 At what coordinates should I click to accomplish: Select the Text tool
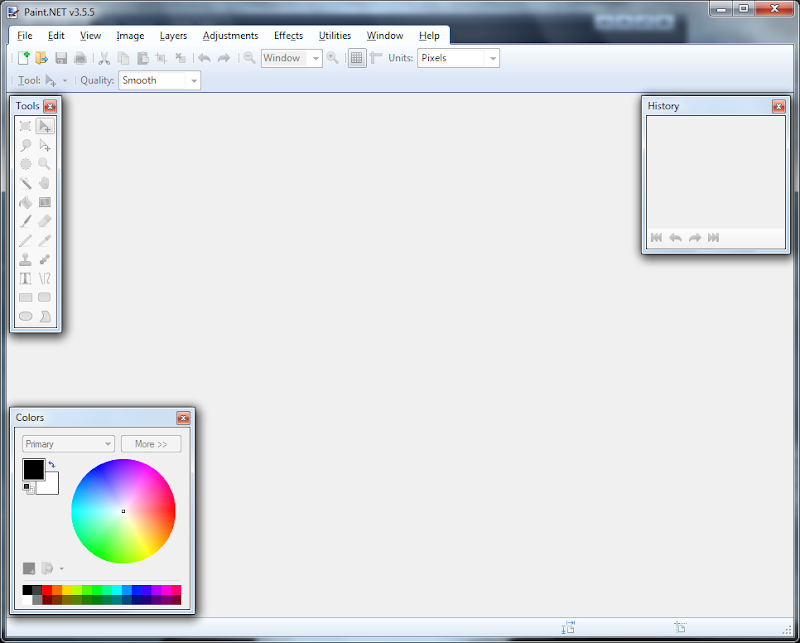coord(26,278)
